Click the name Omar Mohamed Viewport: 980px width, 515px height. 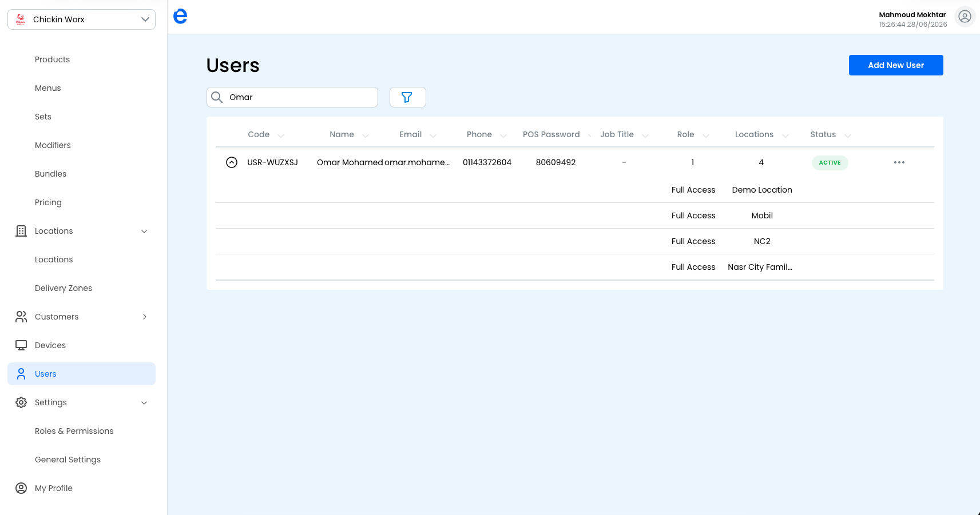coord(350,162)
